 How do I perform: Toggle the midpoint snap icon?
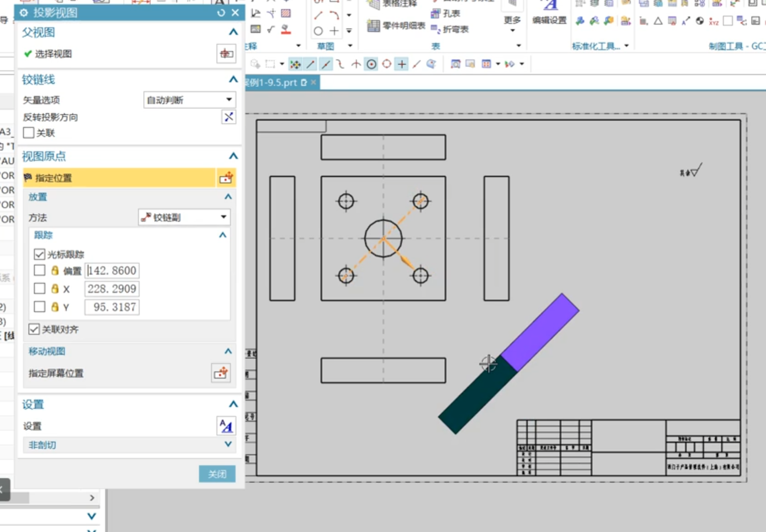326,64
